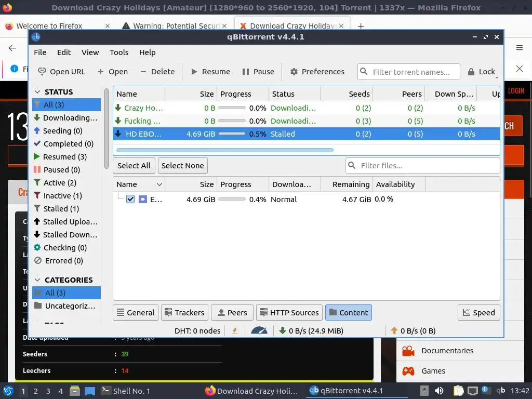Sort torrents by Status column header

click(x=295, y=94)
